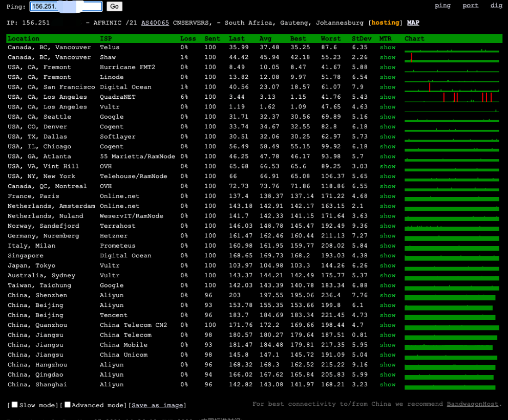Click the ISP column header
The width and height of the screenshot is (508, 420).
(106, 38)
